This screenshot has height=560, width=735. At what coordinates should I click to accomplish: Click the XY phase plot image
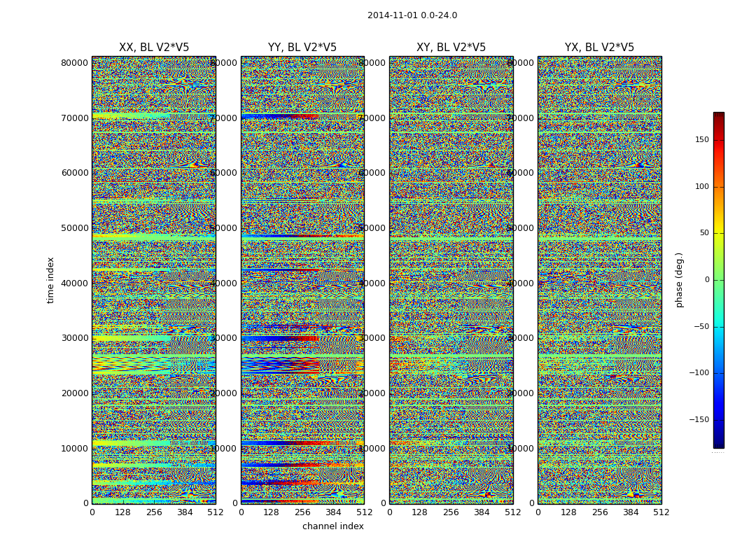pos(451,280)
